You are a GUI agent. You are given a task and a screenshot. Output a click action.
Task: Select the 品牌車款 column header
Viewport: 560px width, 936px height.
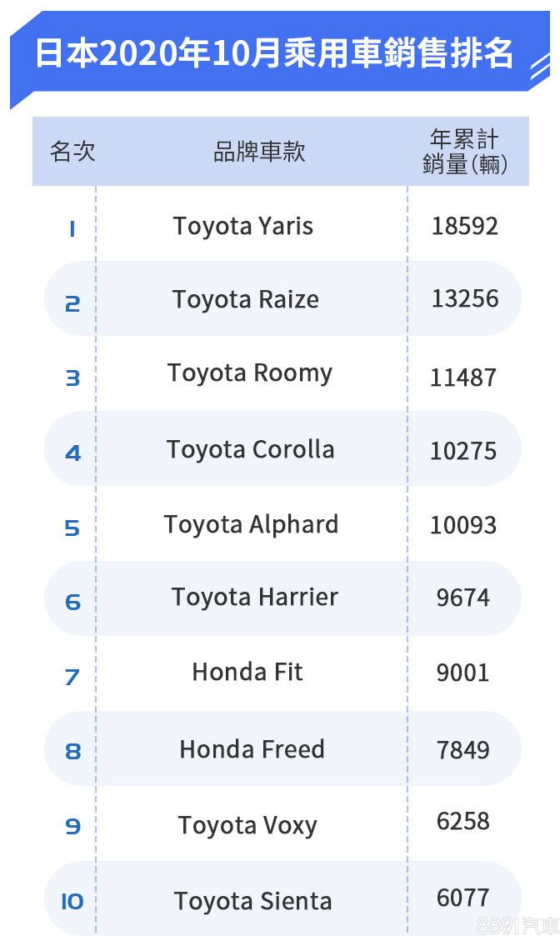click(x=259, y=152)
